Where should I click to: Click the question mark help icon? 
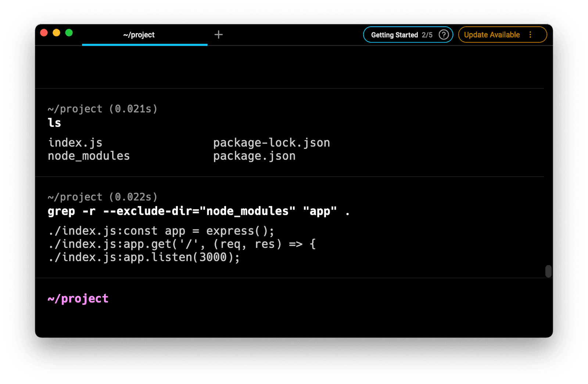coord(444,35)
